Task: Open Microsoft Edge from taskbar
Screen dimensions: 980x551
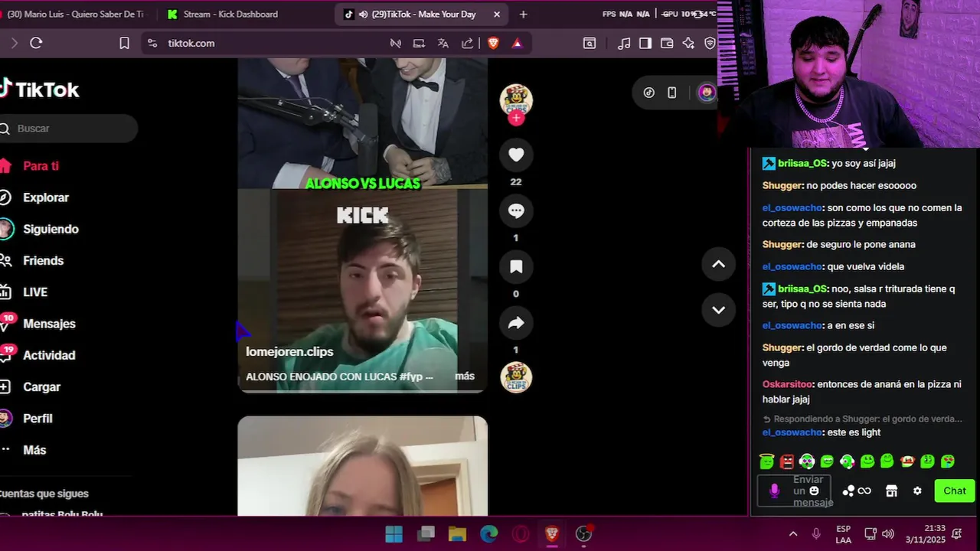Action: pos(488,533)
